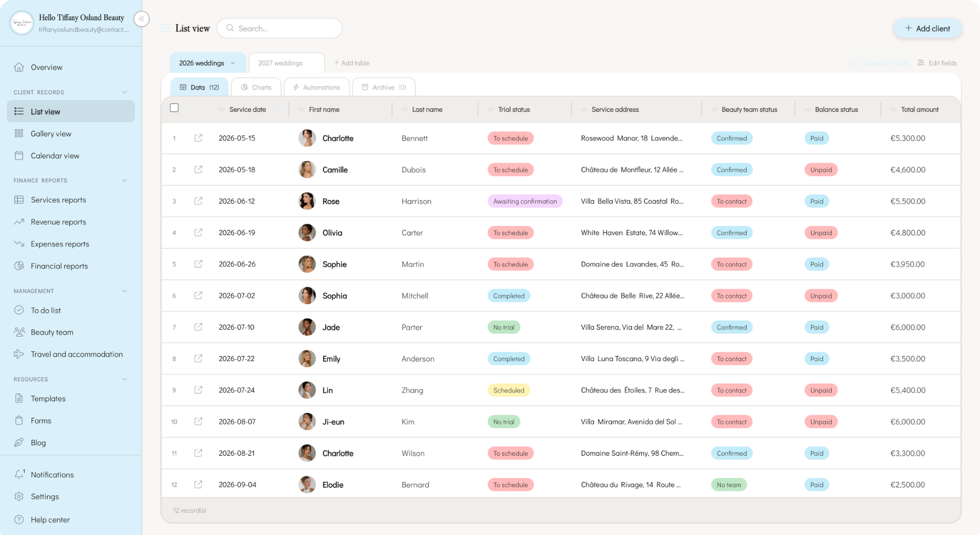Open Settings gear icon
The image size is (980, 535).
point(19,496)
